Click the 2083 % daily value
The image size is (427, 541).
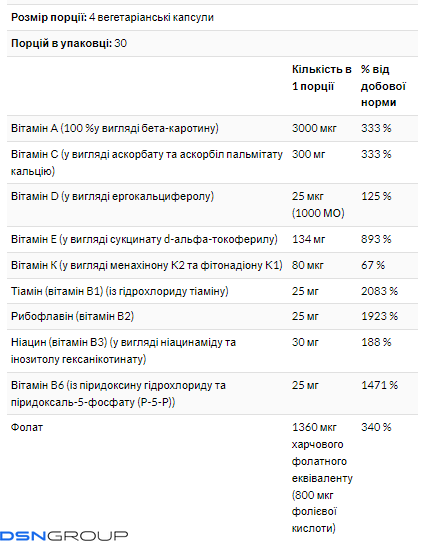(x=379, y=291)
